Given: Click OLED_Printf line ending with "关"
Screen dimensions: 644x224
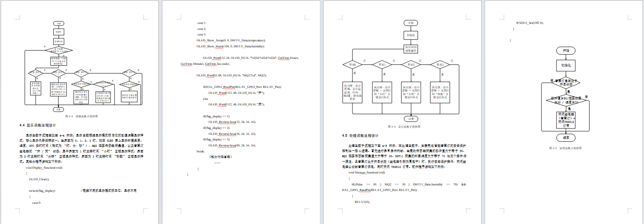Looking at the screenshot, I should coord(236,104).
